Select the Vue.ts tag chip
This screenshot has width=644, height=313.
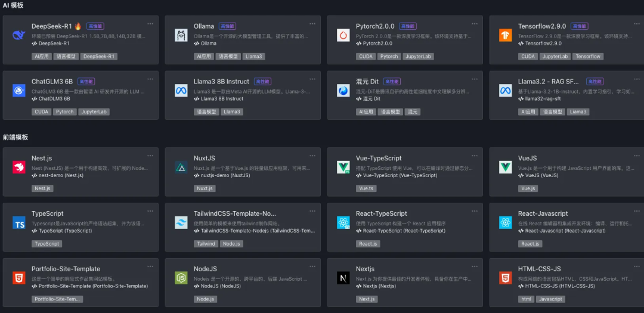pyautogui.click(x=366, y=188)
